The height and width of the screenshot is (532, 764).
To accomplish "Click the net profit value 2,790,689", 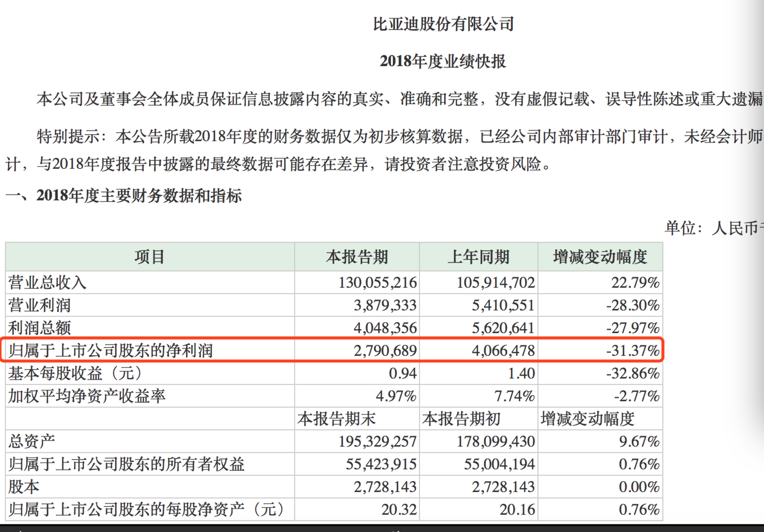I will (x=385, y=351).
